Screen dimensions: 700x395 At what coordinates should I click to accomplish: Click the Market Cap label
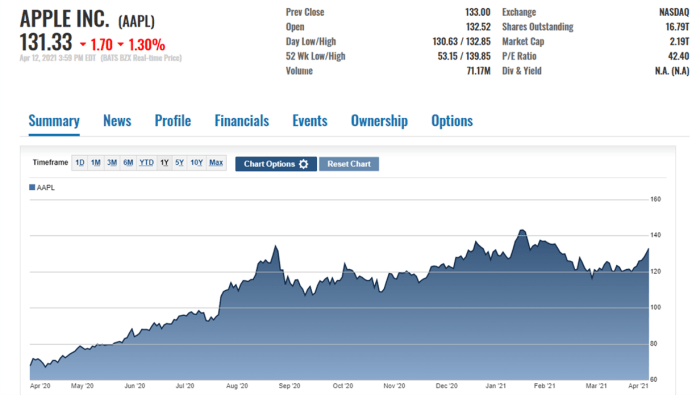coord(523,42)
